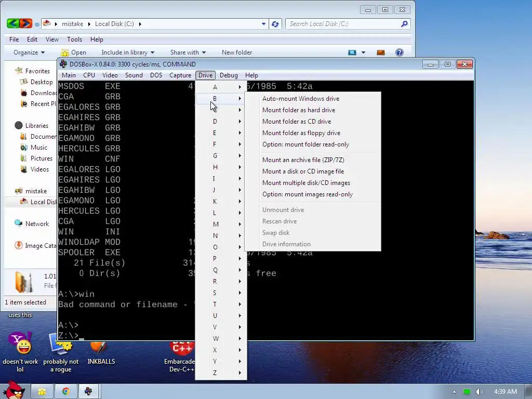Expand drive D submenu
Viewport: 532px width, 399px height.
click(x=221, y=122)
